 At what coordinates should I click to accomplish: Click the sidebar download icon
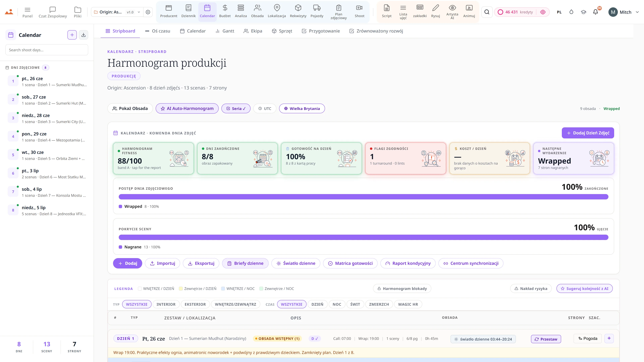coord(84,35)
